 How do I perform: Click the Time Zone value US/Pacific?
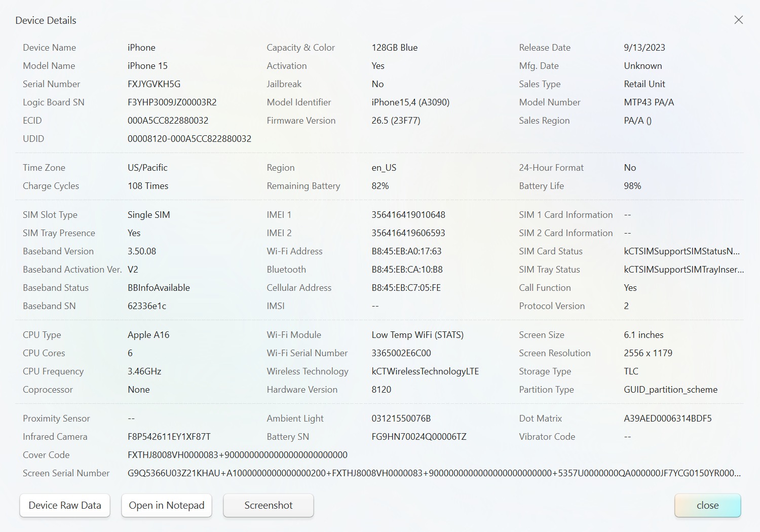(147, 168)
